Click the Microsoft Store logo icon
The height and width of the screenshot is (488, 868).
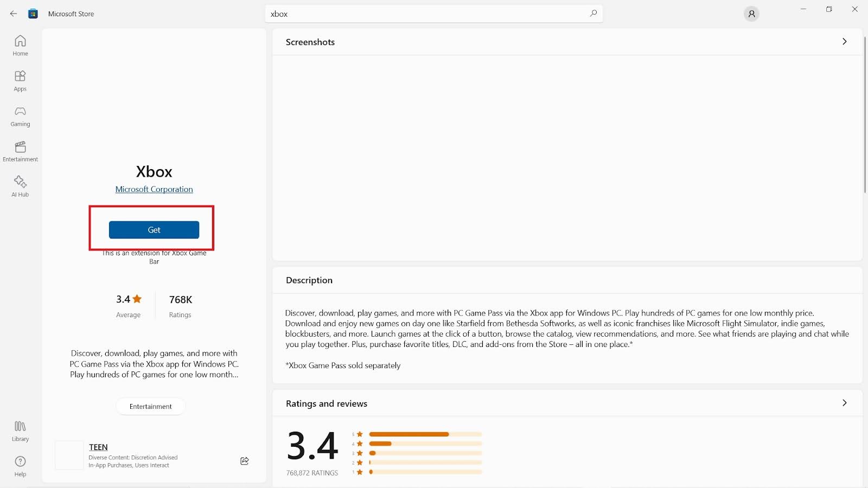point(33,14)
